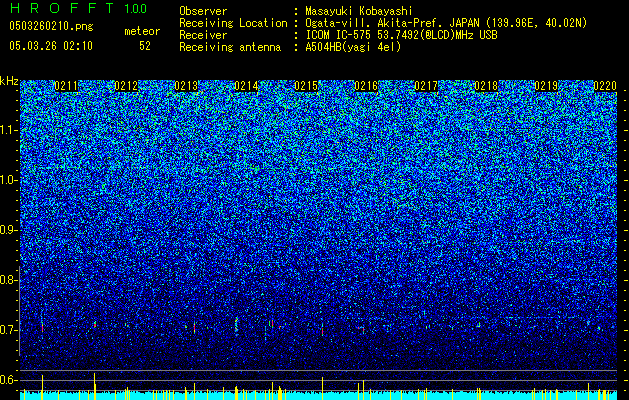Click the 0213 time marker
The image size is (629, 400).
pyautogui.click(x=186, y=86)
